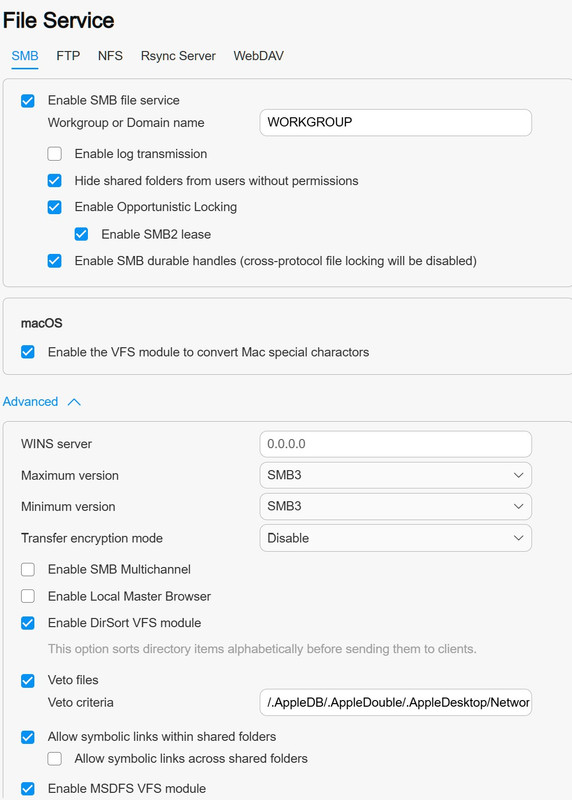Image resolution: width=572 pixels, height=800 pixels.
Task: Collapse the Advanced section
Action: [x=42, y=402]
